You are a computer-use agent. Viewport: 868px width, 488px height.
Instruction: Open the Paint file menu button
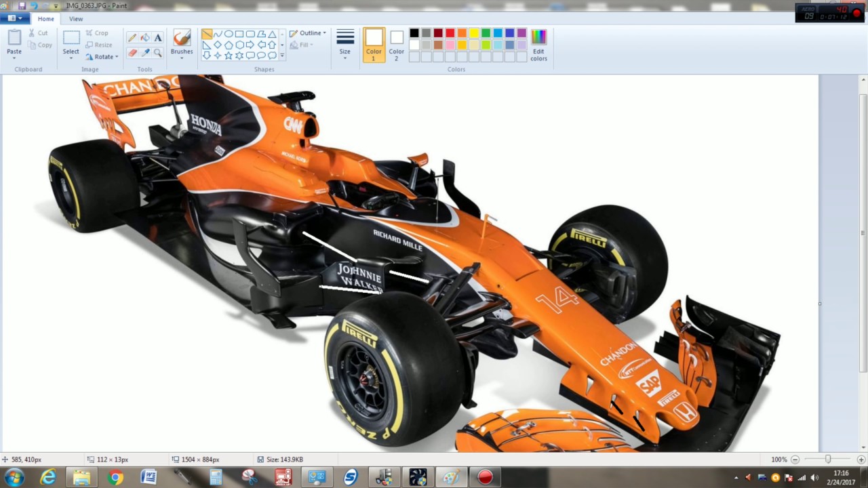14,18
